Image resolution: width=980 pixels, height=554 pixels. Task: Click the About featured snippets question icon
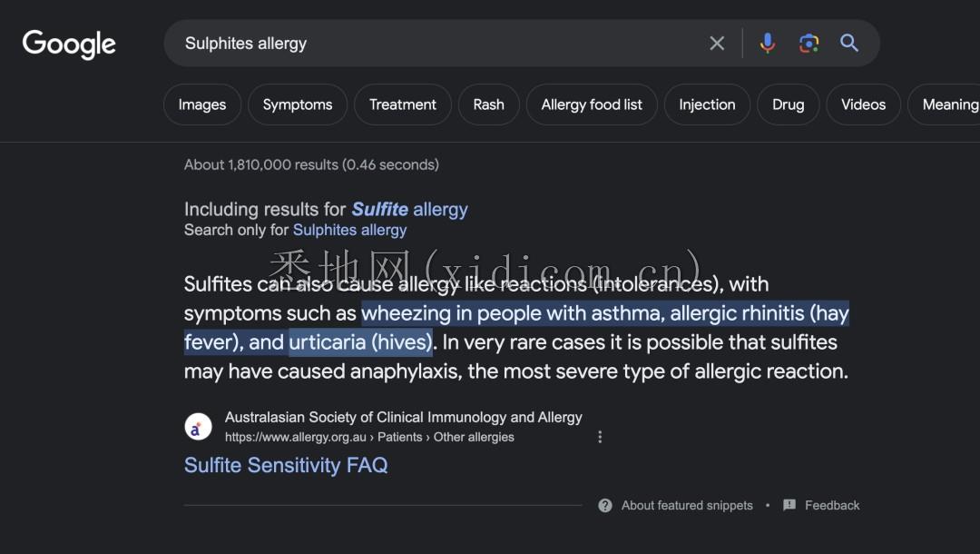(x=605, y=506)
